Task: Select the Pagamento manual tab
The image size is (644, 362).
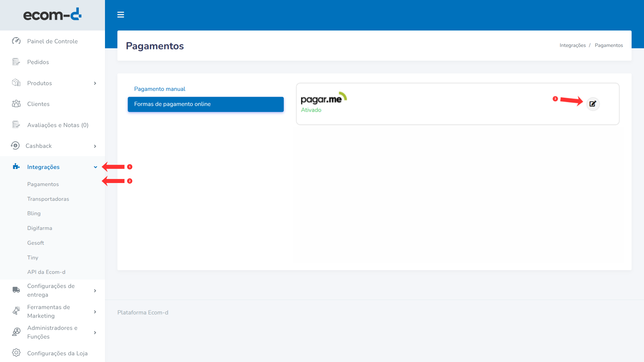Action: pos(160,89)
